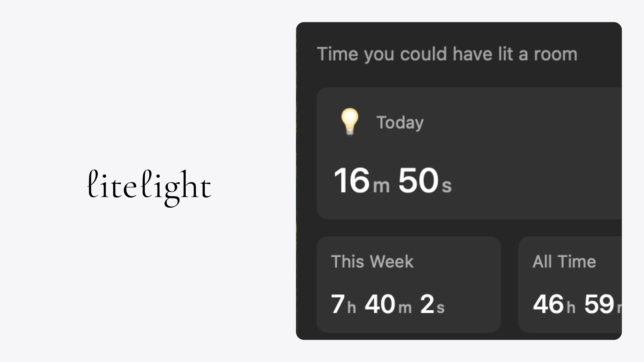644x362 pixels.
Task: Click the 2 seconds value under This Week
Action: [427, 304]
